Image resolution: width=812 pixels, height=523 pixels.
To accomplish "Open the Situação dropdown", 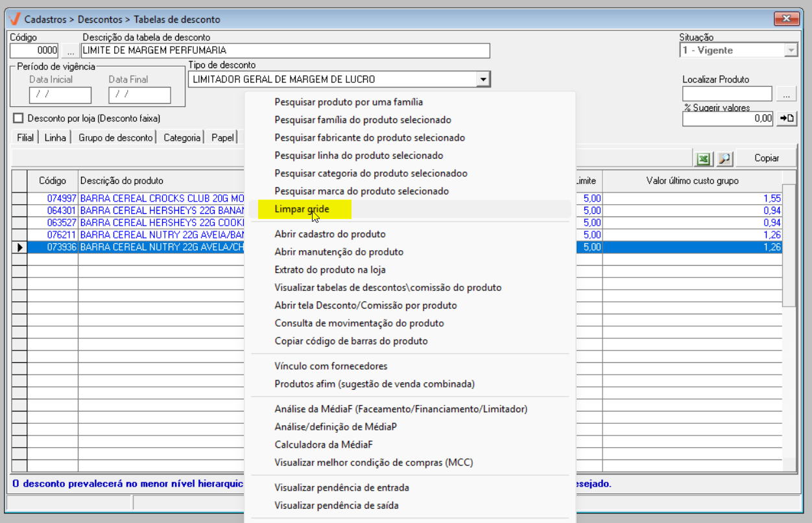I will click(x=791, y=51).
